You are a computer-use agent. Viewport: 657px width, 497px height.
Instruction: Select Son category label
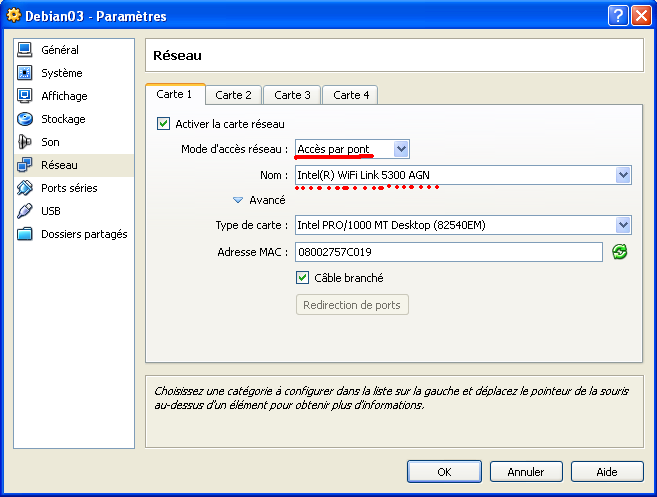pos(50,142)
